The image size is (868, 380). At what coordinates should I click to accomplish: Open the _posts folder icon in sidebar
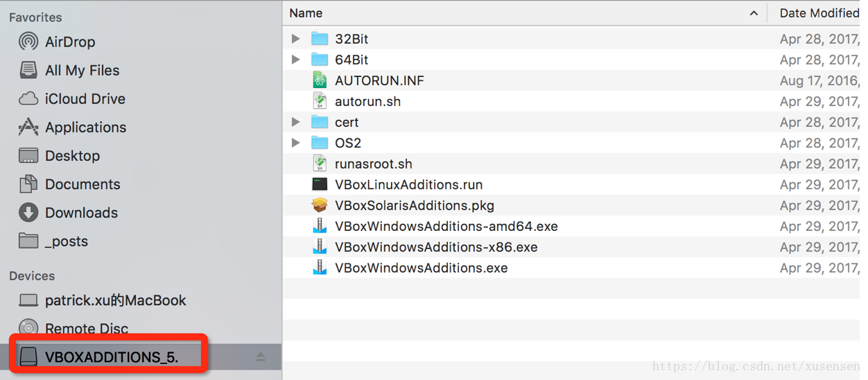[x=28, y=241]
